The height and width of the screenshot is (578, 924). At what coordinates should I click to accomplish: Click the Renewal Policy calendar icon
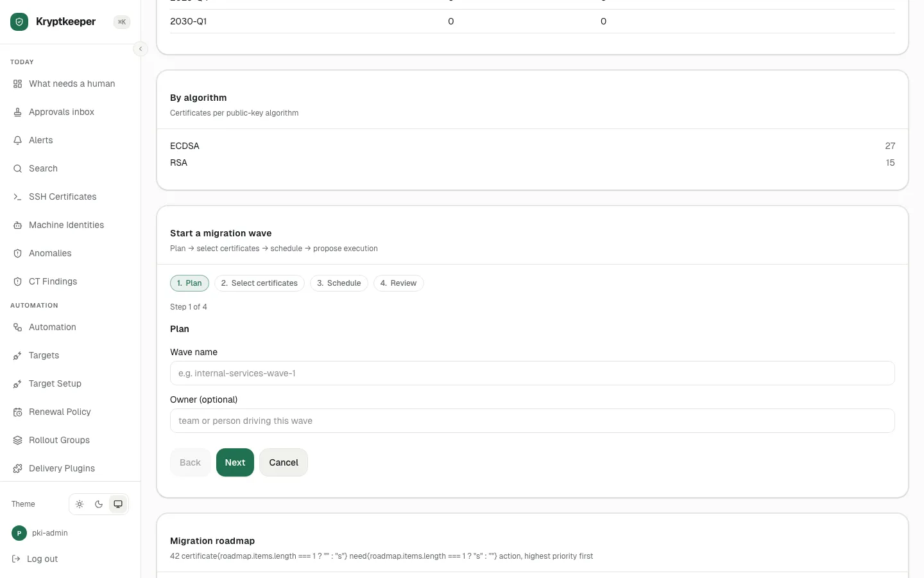pyautogui.click(x=18, y=412)
